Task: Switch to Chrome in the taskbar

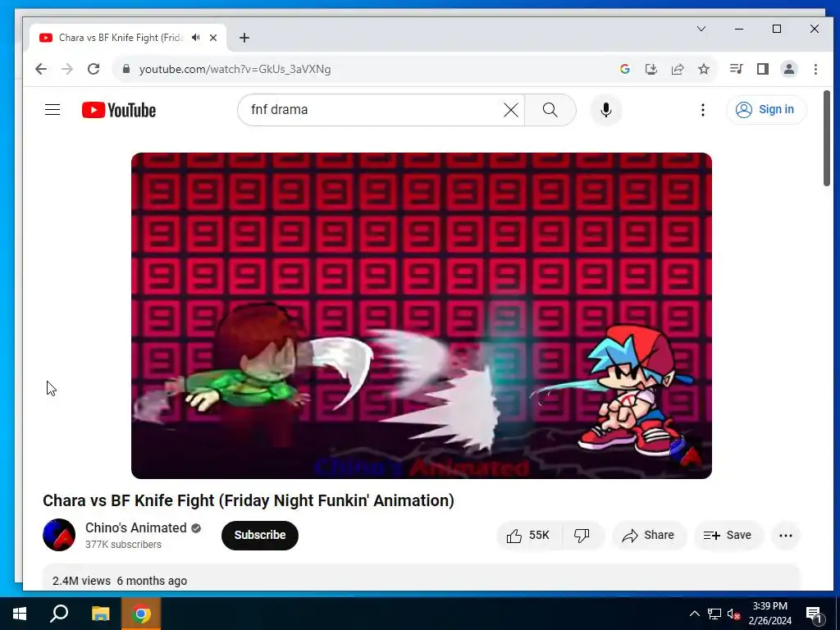Action: [141, 614]
